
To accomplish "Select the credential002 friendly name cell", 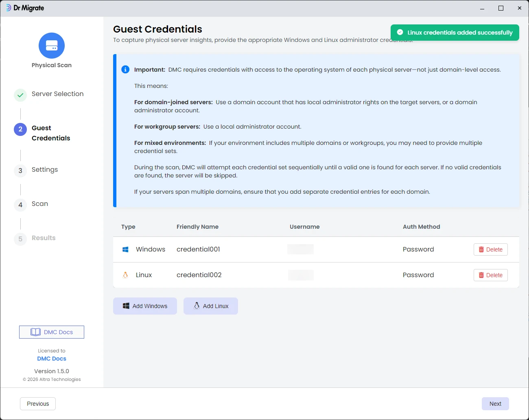I will [199, 275].
